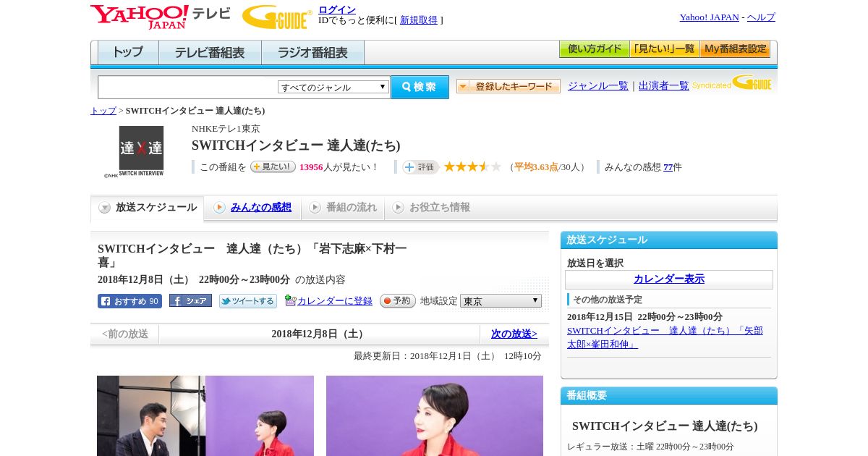Select the 番組の流れ tab
868x456 pixels.
343,208
